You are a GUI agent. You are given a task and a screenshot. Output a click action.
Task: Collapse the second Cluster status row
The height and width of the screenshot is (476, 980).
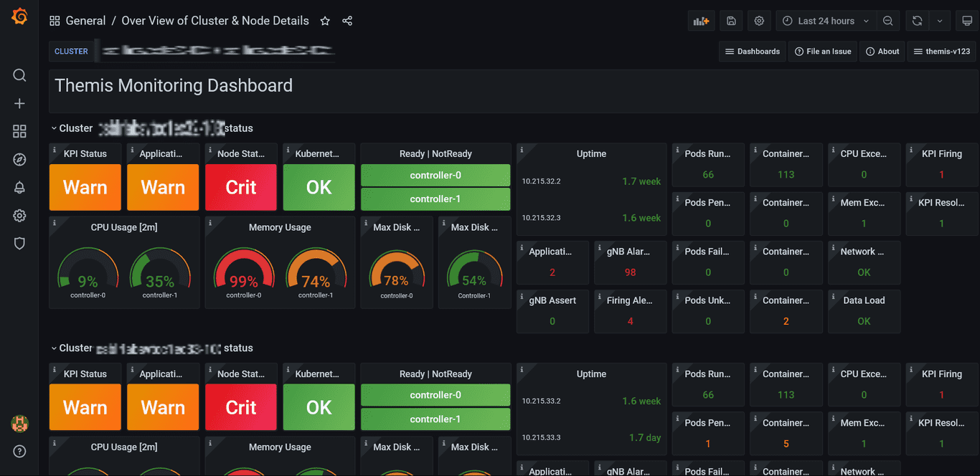click(54, 348)
